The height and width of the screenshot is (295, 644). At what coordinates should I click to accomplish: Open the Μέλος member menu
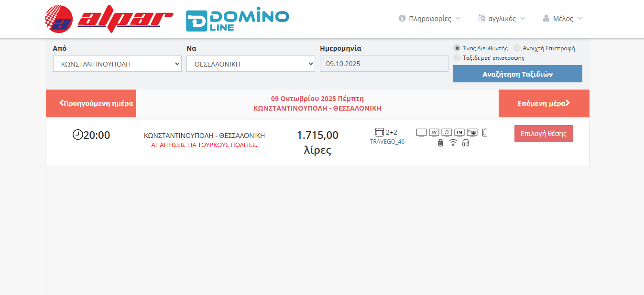pyautogui.click(x=563, y=19)
